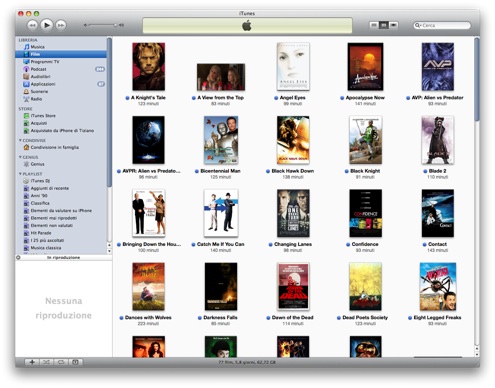Screen dimensions: 495x388
Task: Switch to Cover Flow view
Action: click(x=394, y=25)
